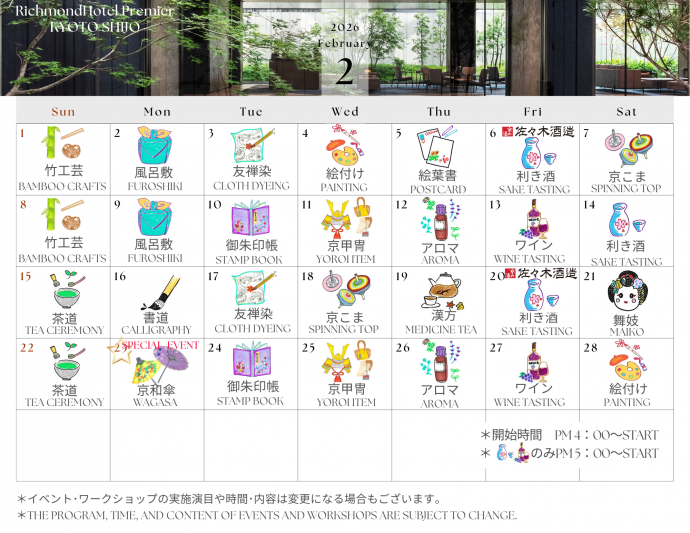690x533 pixels.
Task: Click the Sun column header
Action: pyautogui.click(x=63, y=111)
